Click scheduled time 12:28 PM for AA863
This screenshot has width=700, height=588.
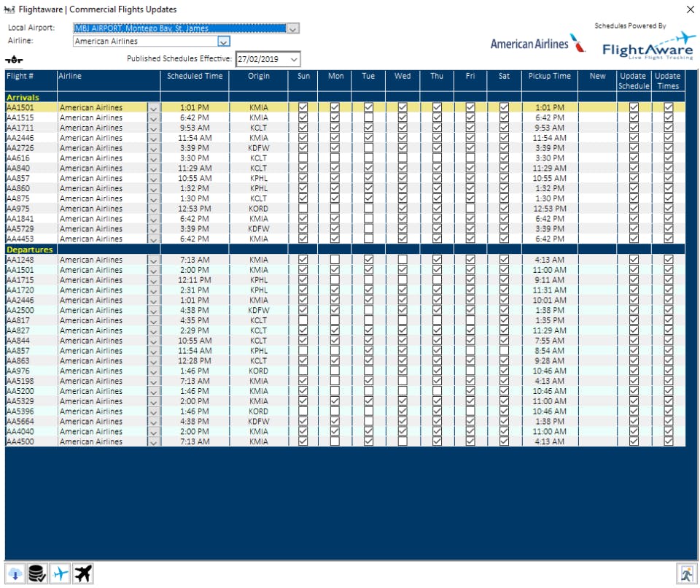pos(195,360)
